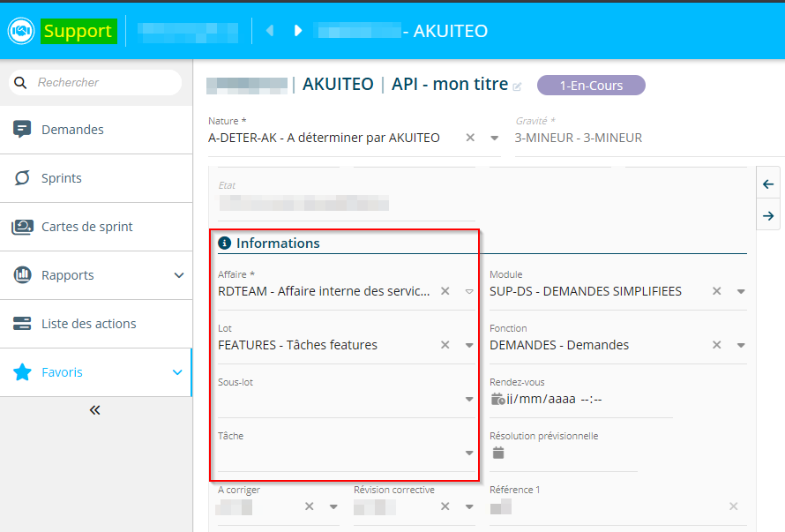Clear the Module SUP-DS selection
The width and height of the screenshot is (785, 532).
coord(717,291)
